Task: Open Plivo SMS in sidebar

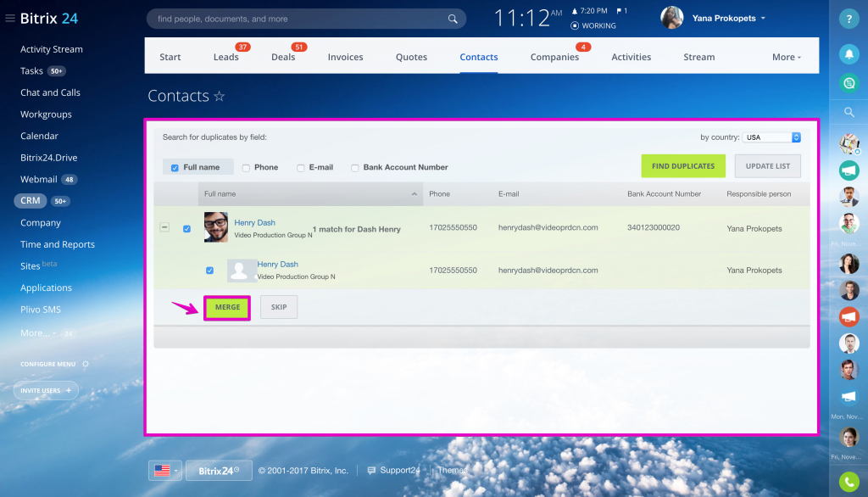Action: (x=41, y=310)
